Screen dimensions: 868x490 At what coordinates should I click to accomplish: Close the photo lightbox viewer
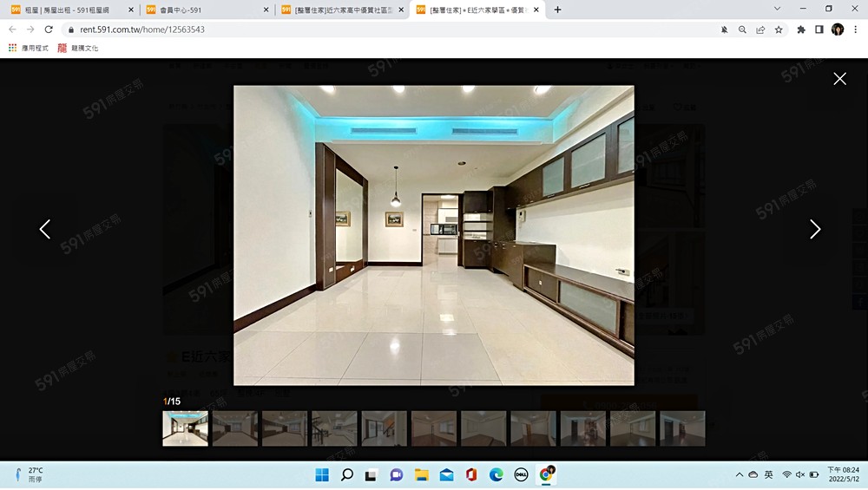(x=839, y=79)
